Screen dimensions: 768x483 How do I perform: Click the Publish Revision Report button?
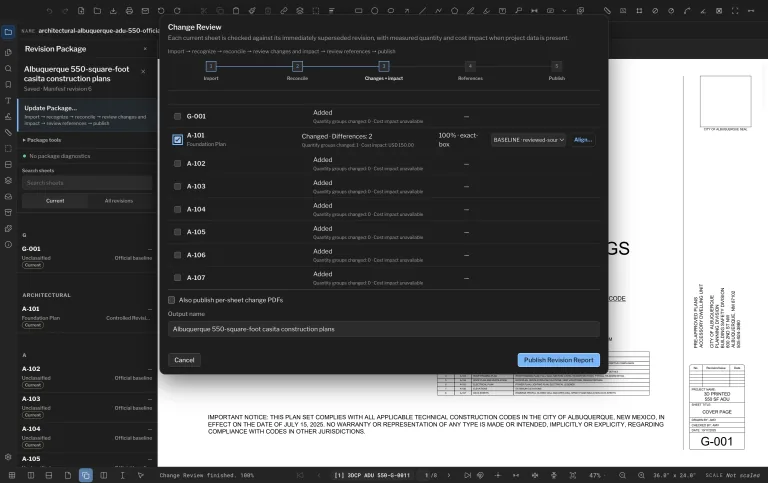pos(558,360)
